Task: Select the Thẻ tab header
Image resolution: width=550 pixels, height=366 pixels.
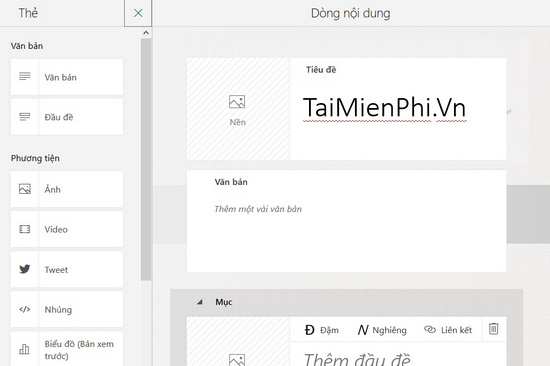Action: pos(28,13)
